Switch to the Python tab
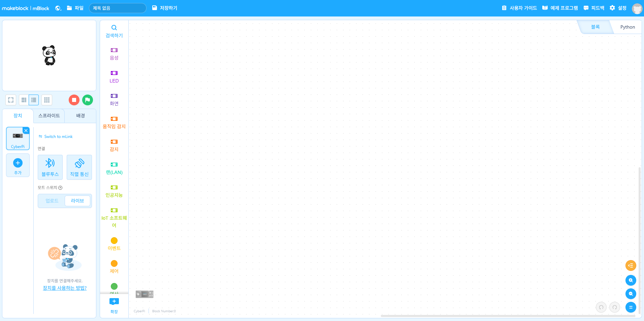The width and height of the screenshot is (644, 321). pyautogui.click(x=627, y=27)
